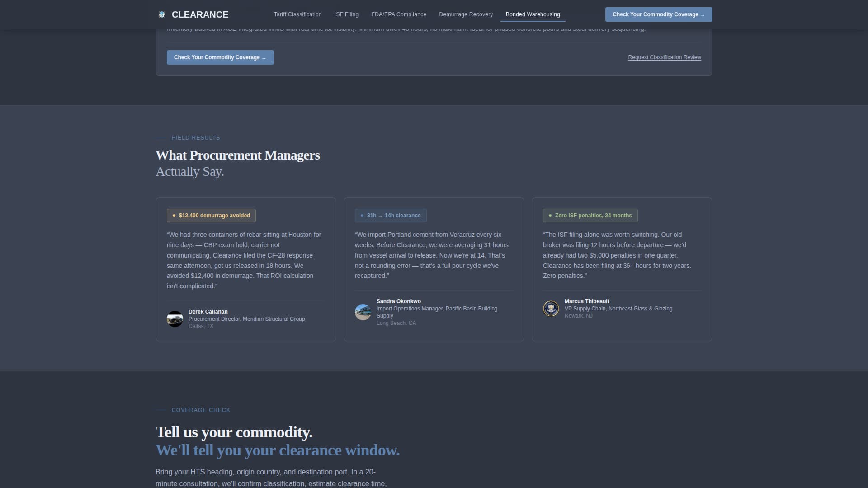Click the Marcus Thibeault name label
Image resolution: width=868 pixels, height=488 pixels.
[586, 301]
